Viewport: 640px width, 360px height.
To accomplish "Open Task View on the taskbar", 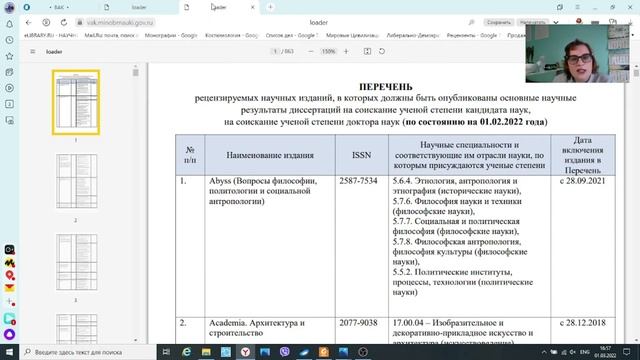I will pos(166,352).
